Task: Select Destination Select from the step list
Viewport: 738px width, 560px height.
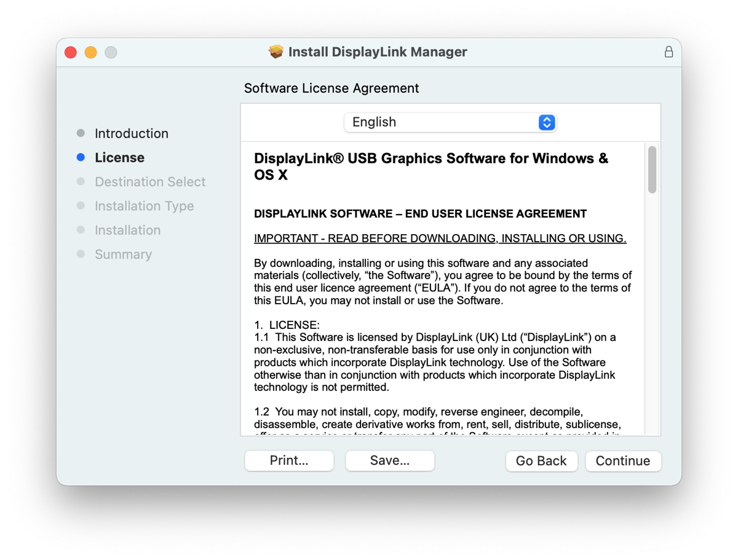Action: [x=149, y=181]
